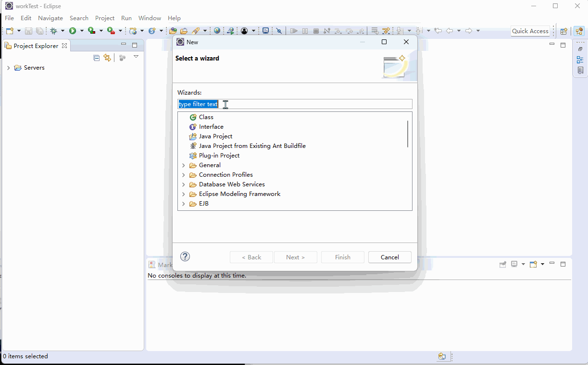Click the Step Into toolbar icon
Viewport: 588px width, 365px height.
pyautogui.click(x=338, y=31)
